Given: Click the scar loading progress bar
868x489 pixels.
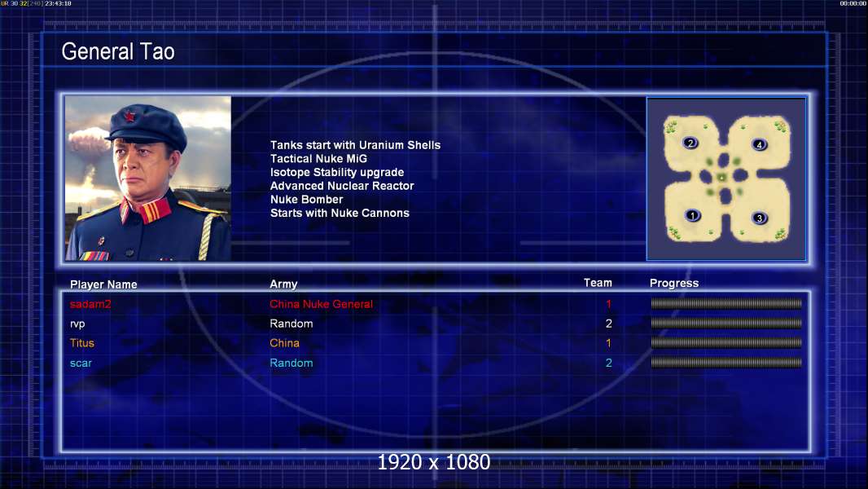Looking at the screenshot, I should click(x=726, y=363).
